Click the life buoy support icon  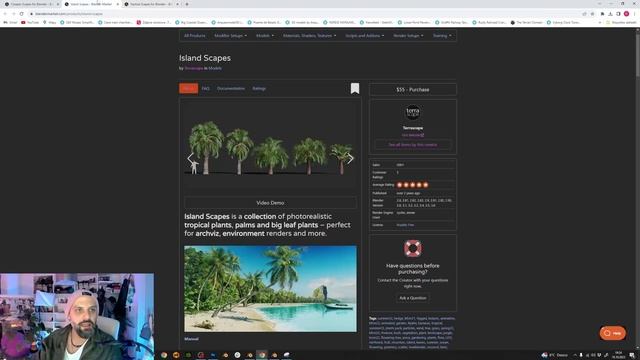pos(413,248)
